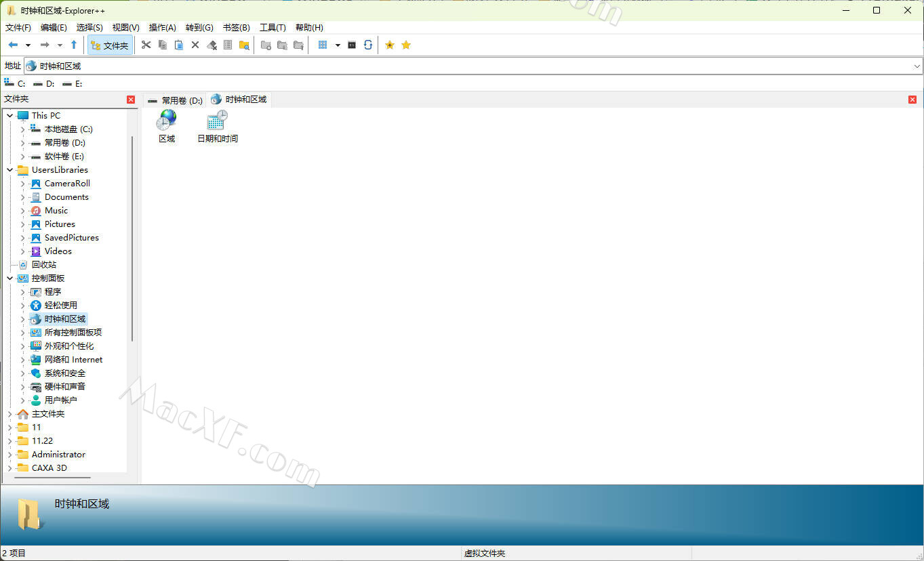Switch to the 常用卷 (D:) tab

pos(176,100)
